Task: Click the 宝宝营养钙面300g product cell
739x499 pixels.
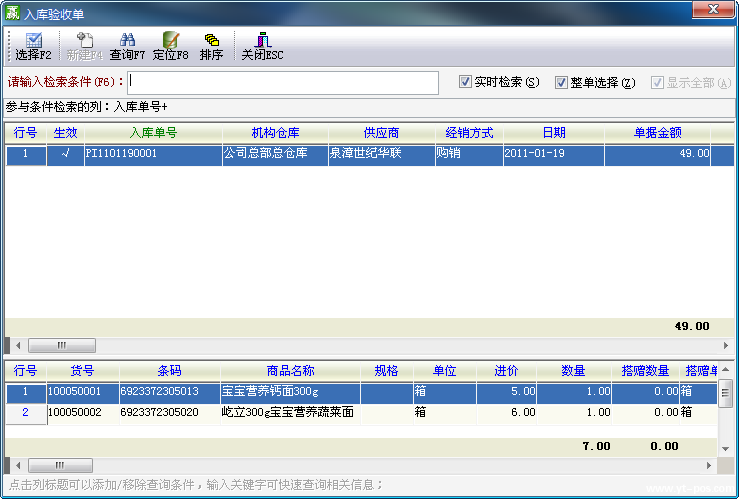Action: coord(290,393)
